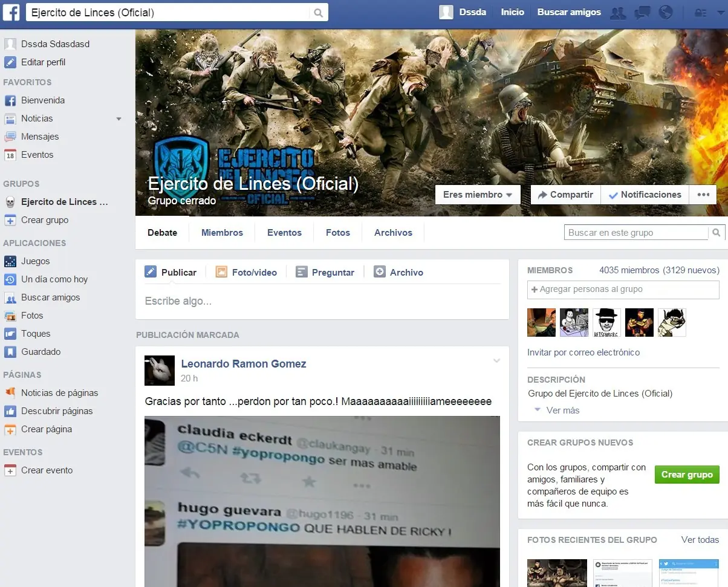
Task: Click the Un día como hoy icon
Action: click(x=10, y=279)
